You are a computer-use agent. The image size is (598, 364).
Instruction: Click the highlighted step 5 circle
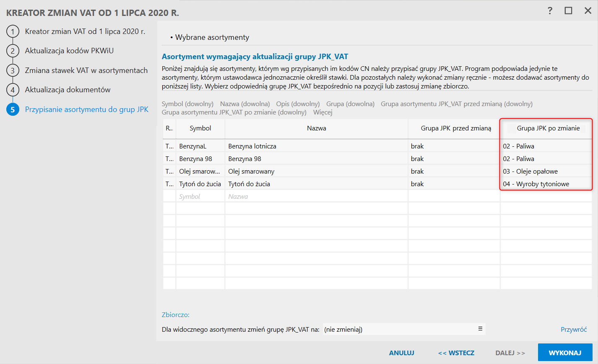pos(13,109)
